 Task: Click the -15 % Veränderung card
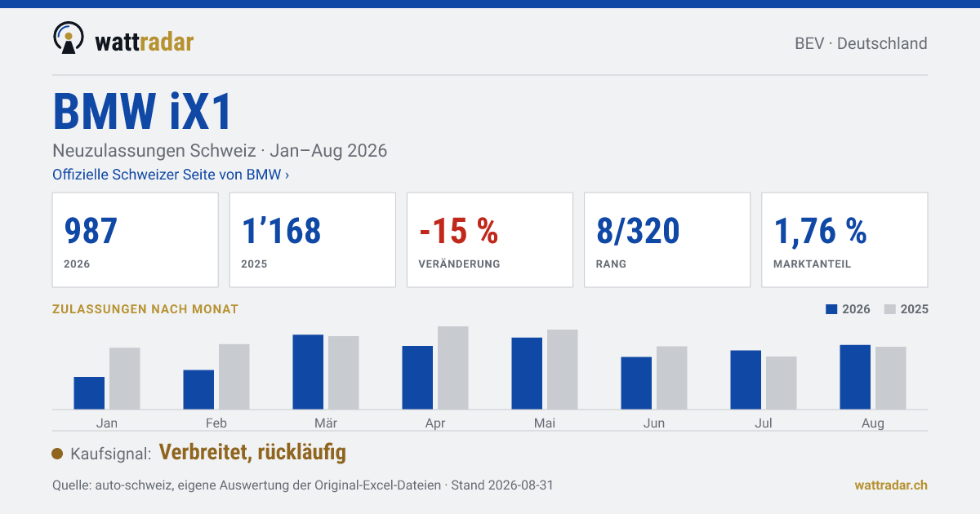pyautogui.click(x=490, y=240)
